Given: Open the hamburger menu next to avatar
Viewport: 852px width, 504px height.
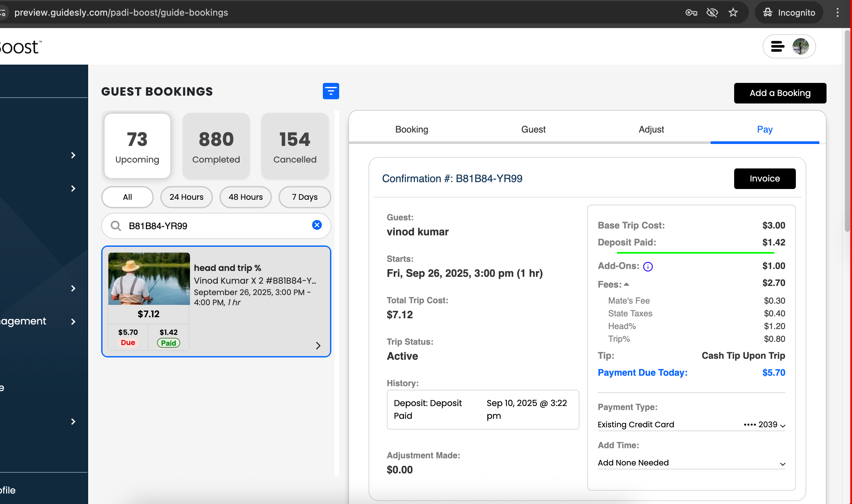Looking at the screenshot, I should click(x=777, y=46).
